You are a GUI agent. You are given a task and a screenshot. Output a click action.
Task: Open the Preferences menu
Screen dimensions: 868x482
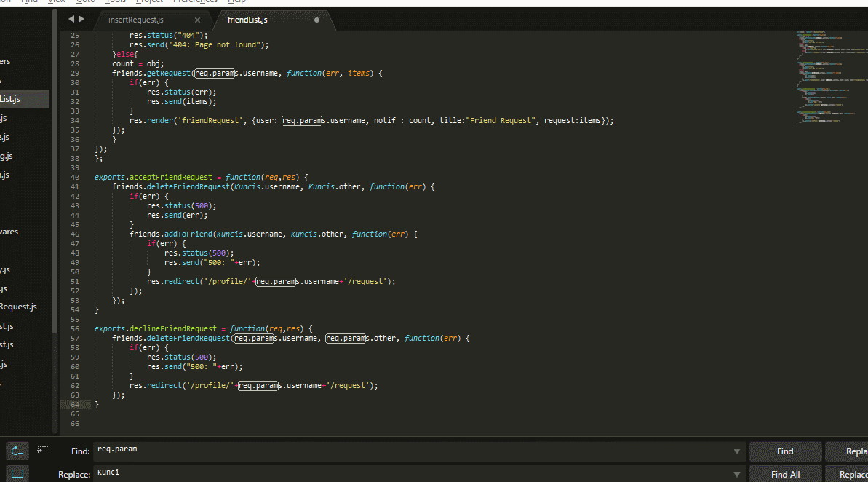coord(195,2)
